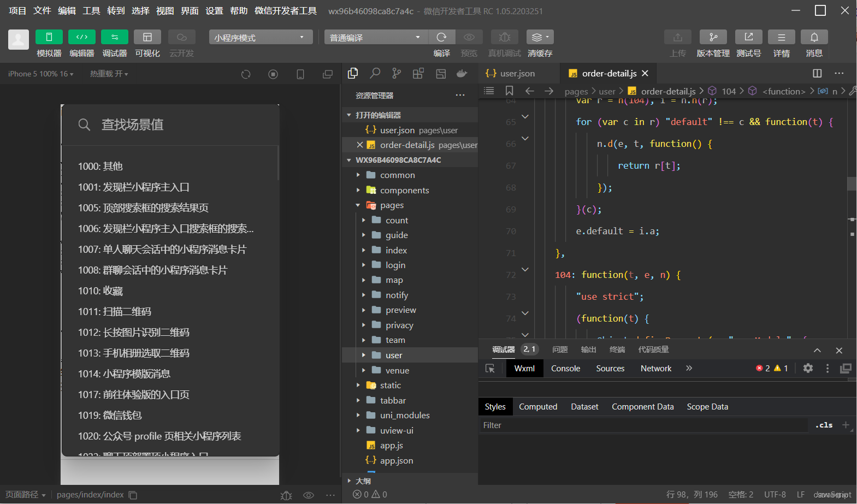
Task: Open the 设置 menu
Action: [214, 11]
